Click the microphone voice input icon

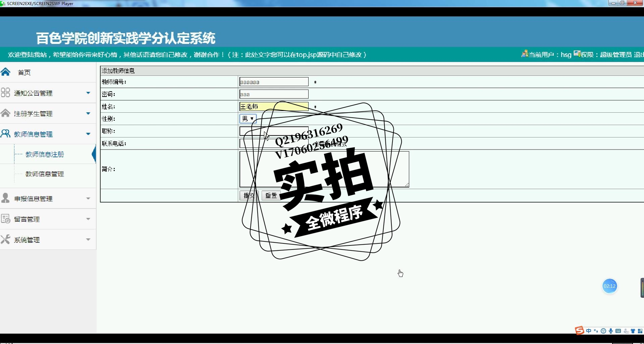[x=611, y=331]
